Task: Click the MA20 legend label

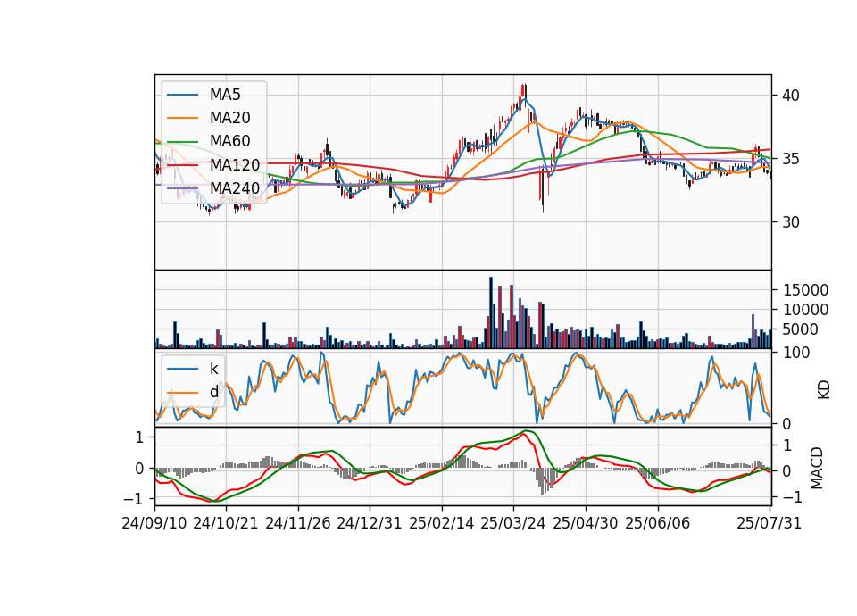Action: click(x=229, y=118)
